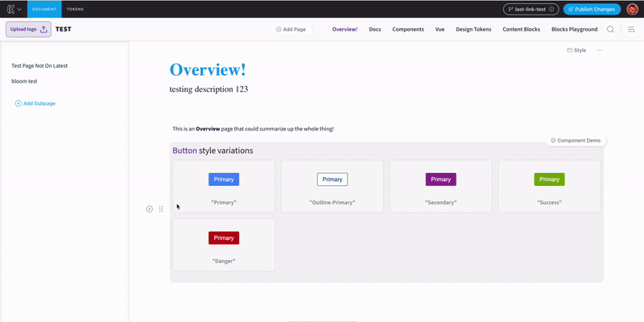644x322 pixels.
Task: Click the block drag handle icon
Action: [161, 209]
